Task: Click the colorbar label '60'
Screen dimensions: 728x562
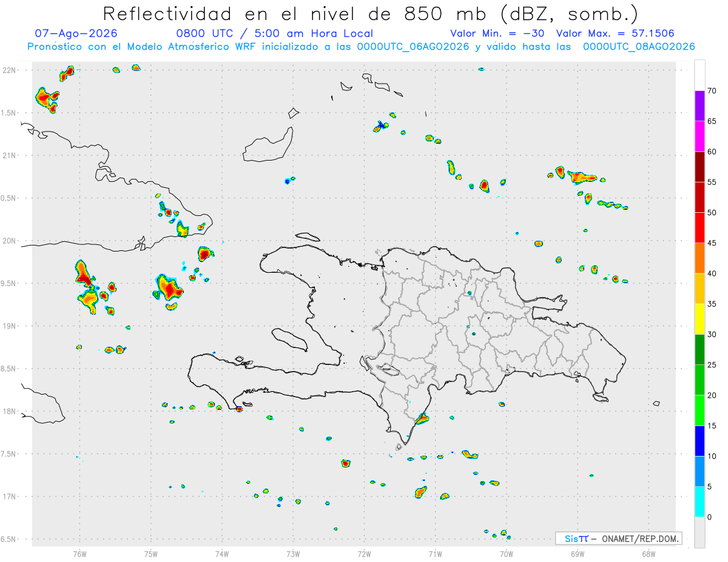Action: pyautogui.click(x=712, y=152)
